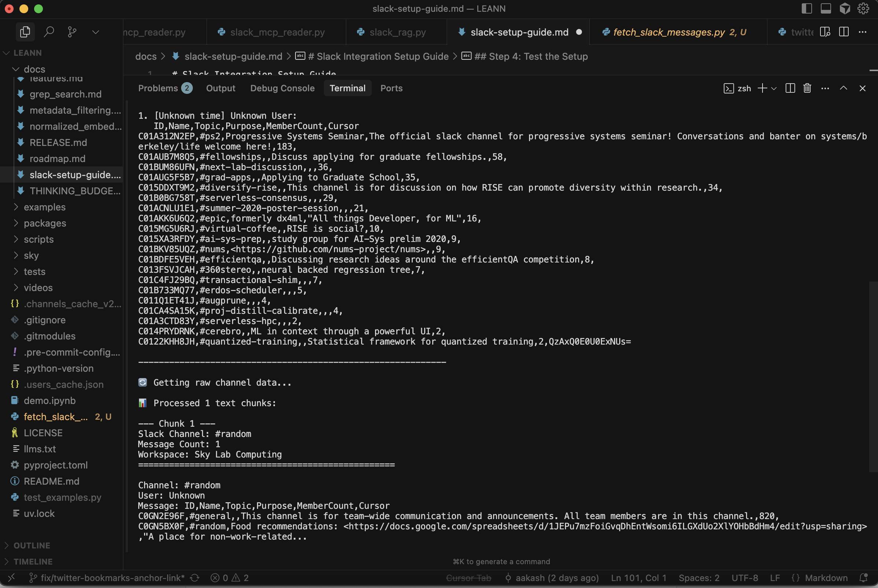Click the Search magnifier icon
The height and width of the screenshot is (588, 878).
48,32
